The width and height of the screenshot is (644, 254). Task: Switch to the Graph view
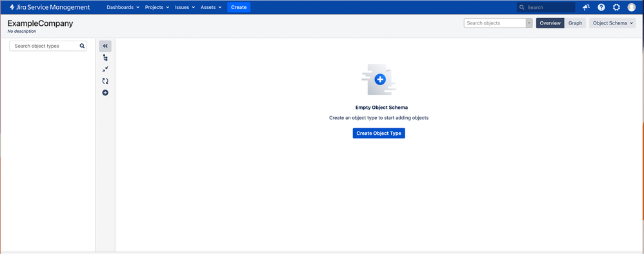pyautogui.click(x=575, y=23)
